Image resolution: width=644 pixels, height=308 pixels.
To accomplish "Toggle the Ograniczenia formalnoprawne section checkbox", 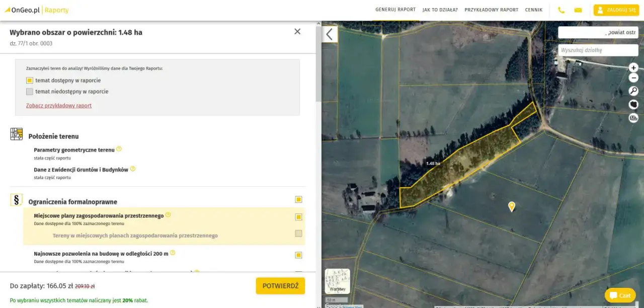I will pyautogui.click(x=298, y=200).
